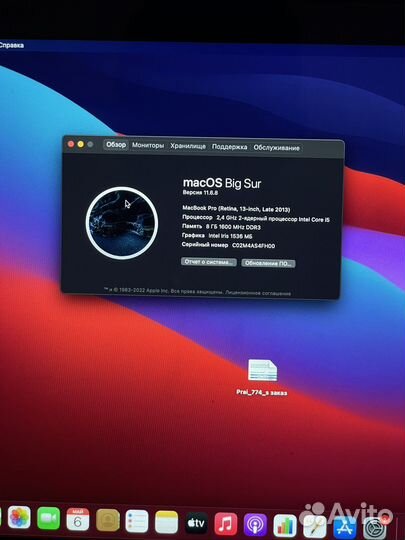Launch the Apple TV app
The width and height of the screenshot is (405, 540).
[x=196, y=523]
